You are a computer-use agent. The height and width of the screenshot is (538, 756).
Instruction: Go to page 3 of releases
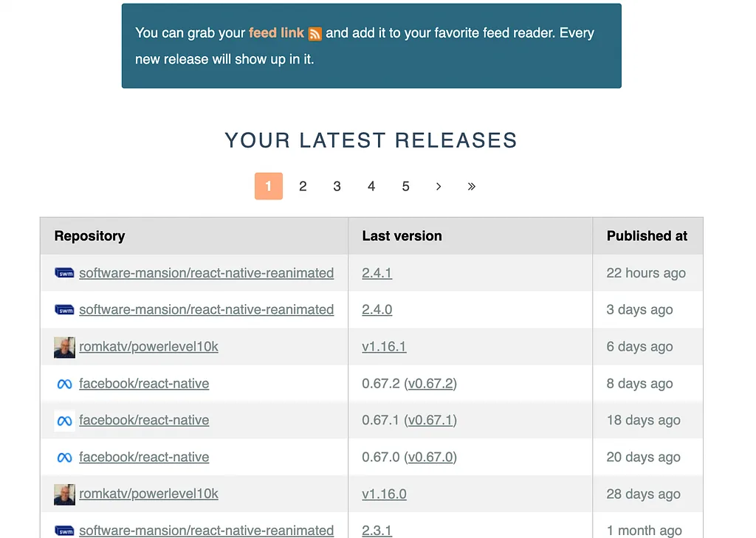pos(337,186)
